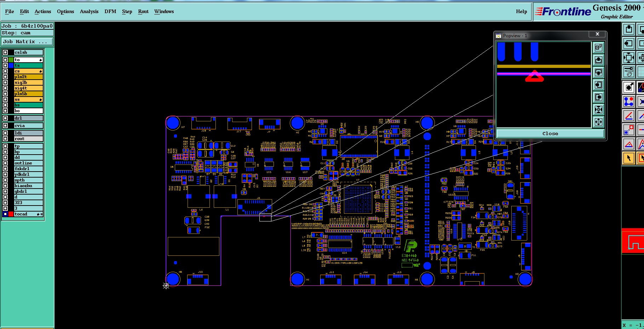This screenshot has width=644, height=329.
Task: Open the Rout dropdown menu
Action: click(143, 11)
